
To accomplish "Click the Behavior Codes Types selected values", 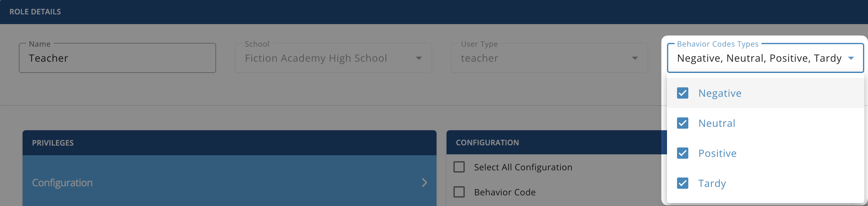I will pyautogui.click(x=759, y=58).
